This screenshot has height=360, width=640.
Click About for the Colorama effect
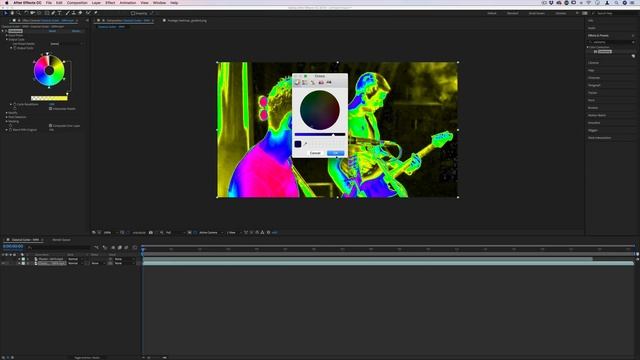click(x=76, y=31)
